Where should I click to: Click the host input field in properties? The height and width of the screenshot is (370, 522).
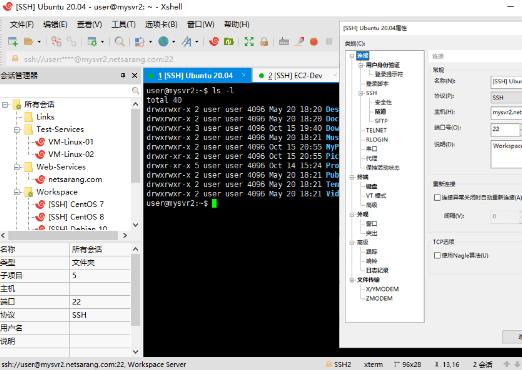[x=506, y=113]
